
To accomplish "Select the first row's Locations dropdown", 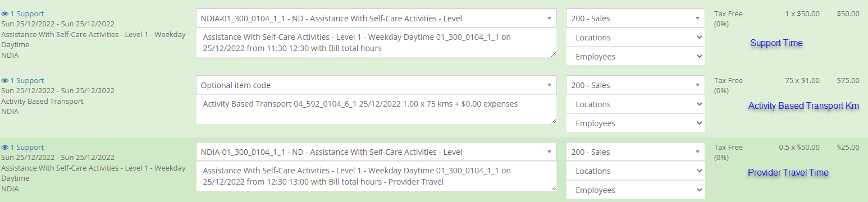I will (x=635, y=38).
